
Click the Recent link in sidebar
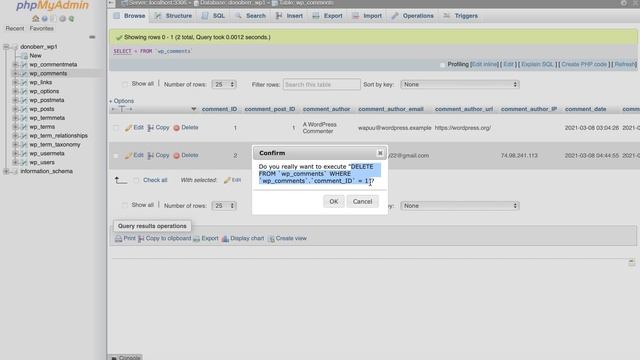pyautogui.click(x=15, y=29)
